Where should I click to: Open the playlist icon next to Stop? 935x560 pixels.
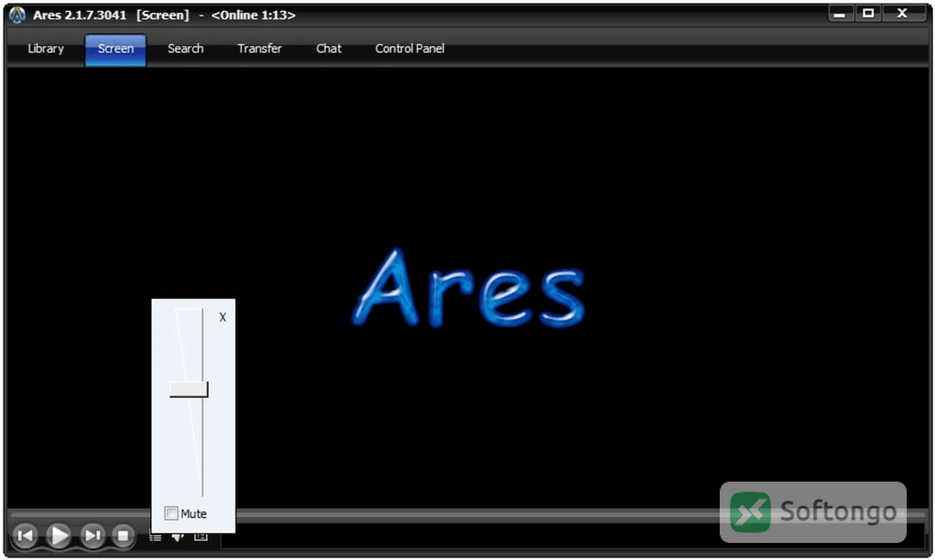(x=155, y=537)
